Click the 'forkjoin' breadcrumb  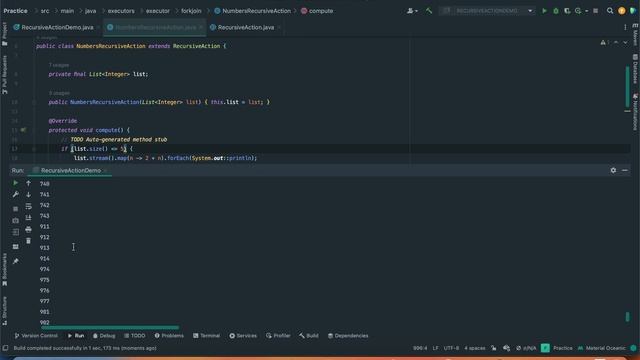(191, 11)
